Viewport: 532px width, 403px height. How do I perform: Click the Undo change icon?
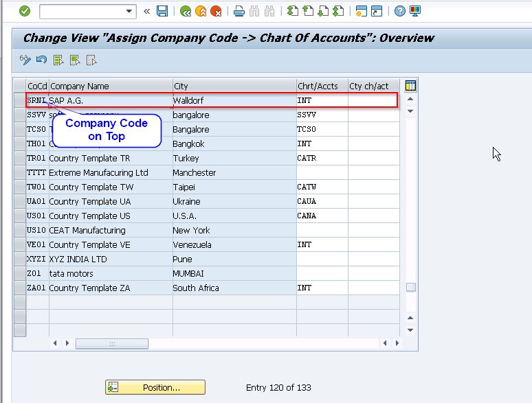41,60
